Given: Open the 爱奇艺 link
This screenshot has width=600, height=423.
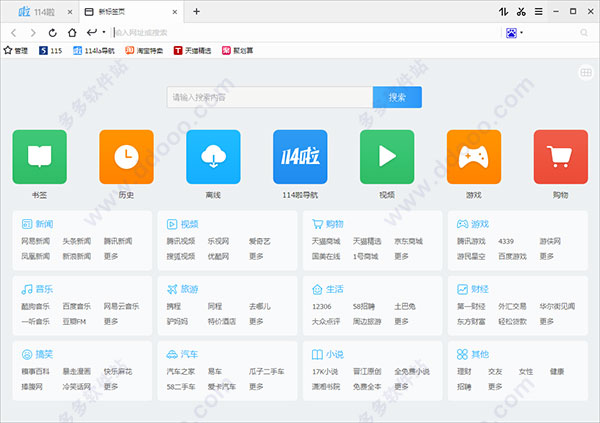Looking at the screenshot, I should pyautogui.click(x=259, y=241).
